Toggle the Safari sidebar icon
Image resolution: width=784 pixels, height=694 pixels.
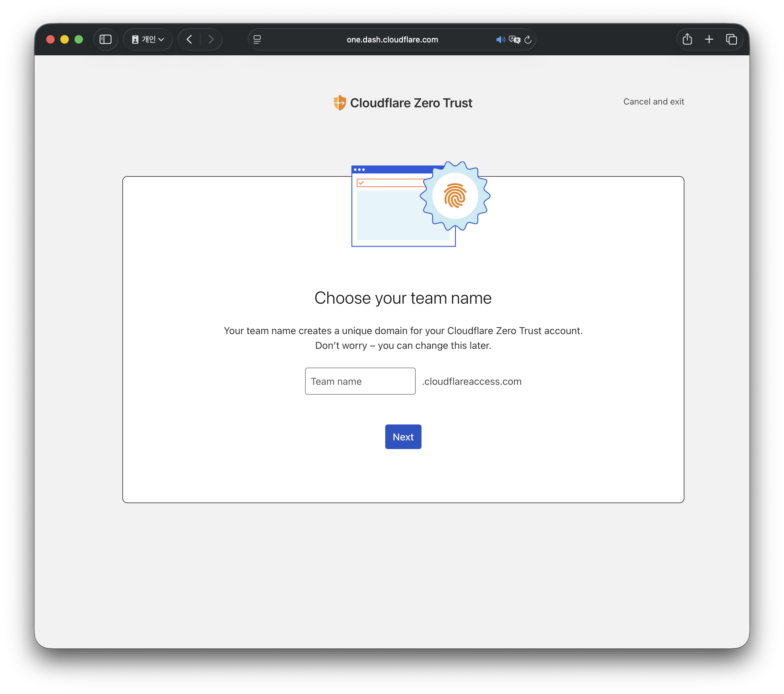[x=105, y=39]
